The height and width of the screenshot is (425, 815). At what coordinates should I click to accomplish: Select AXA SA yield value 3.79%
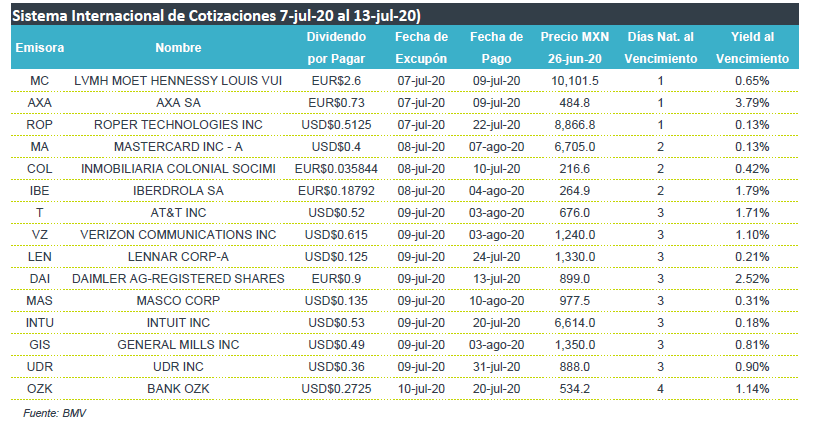tap(752, 103)
